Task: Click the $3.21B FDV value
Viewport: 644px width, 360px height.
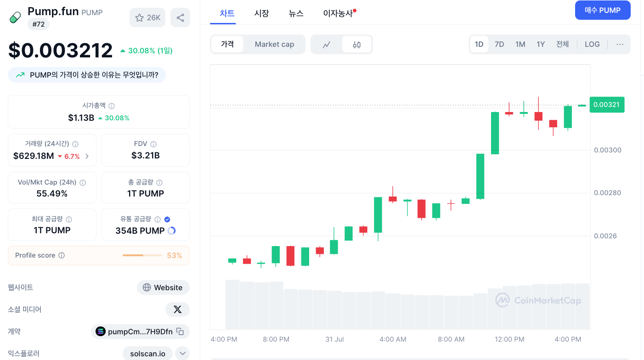Action: [146, 156]
